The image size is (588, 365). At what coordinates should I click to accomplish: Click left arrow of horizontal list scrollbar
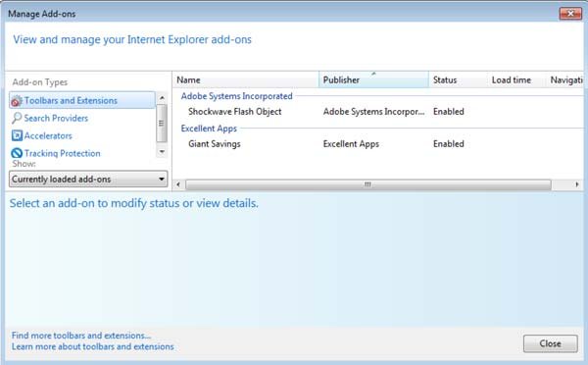[x=178, y=184]
